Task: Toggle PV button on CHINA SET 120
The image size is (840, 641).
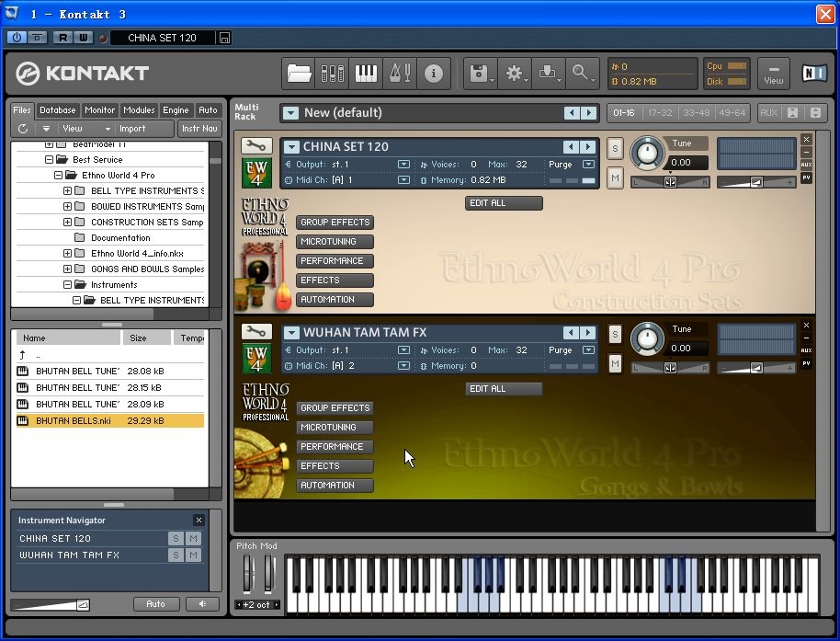Action: 806,177
